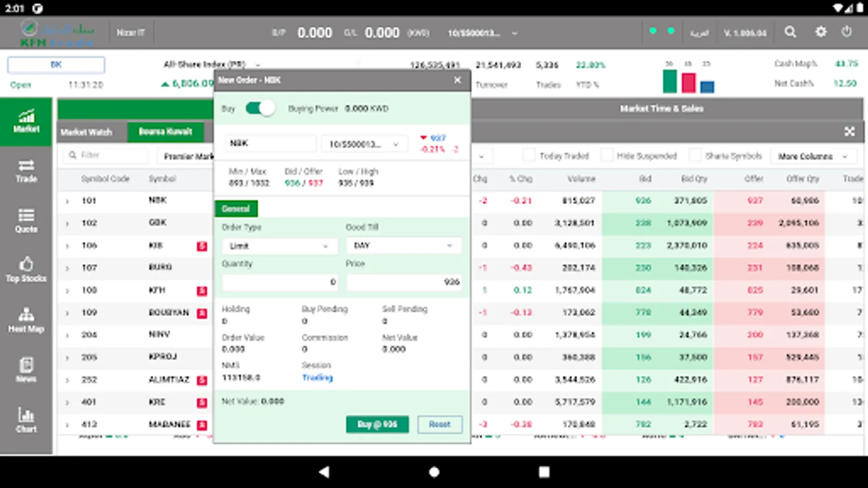Click the Shariah badge on KFH row

click(x=202, y=291)
